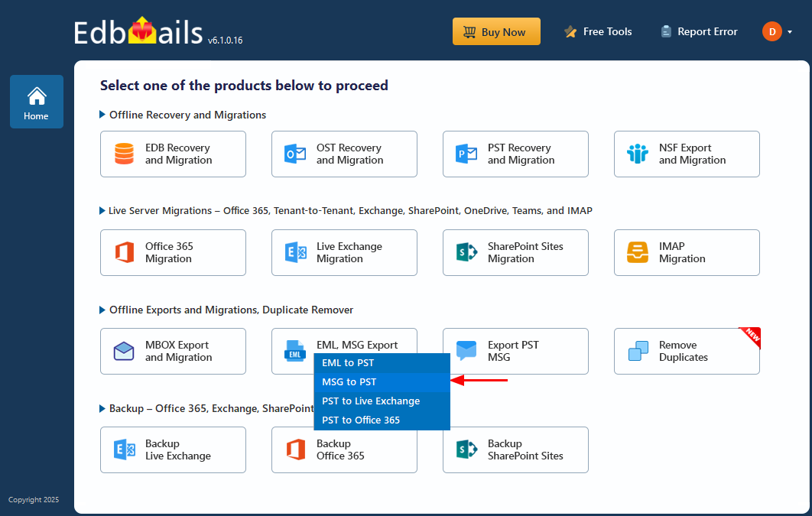Click the IMAP Migration inbox icon
Viewport: 812px width, 516px height.
click(638, 252)
